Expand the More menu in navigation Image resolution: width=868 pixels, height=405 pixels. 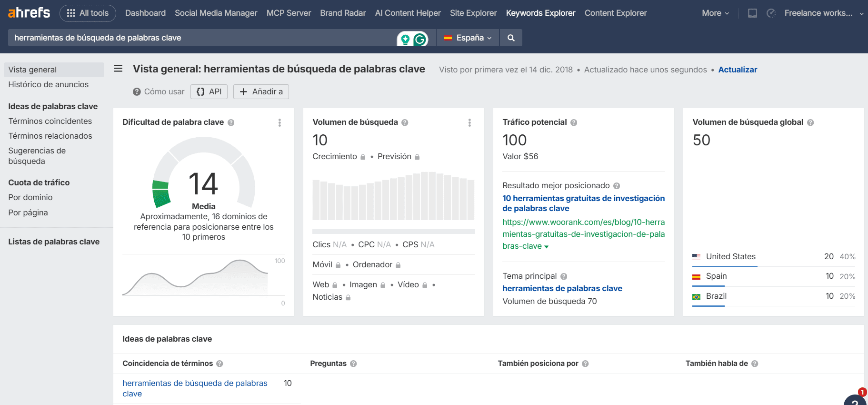[x=715, y=13]
